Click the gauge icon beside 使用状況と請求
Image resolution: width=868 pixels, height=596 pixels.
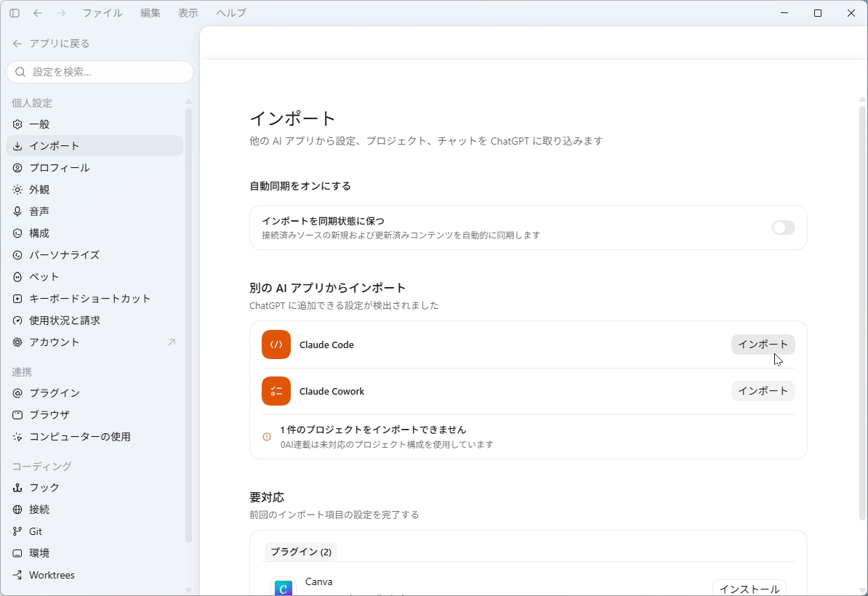pyautogui.click(x=17, y=321)
